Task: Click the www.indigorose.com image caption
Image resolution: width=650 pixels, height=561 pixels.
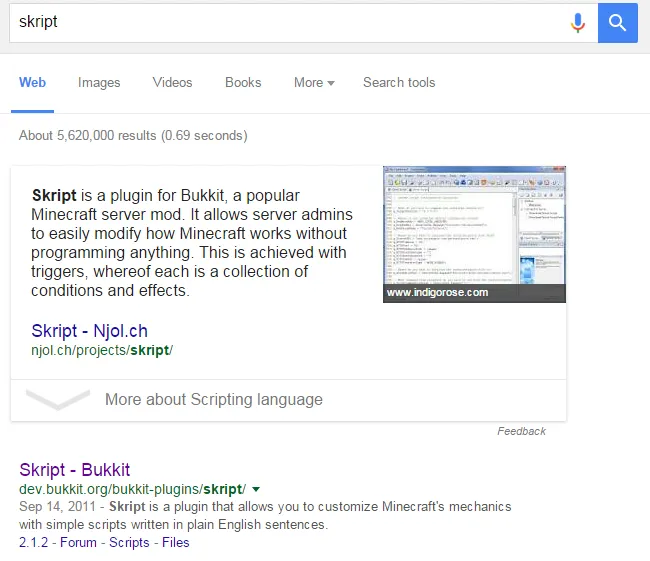Action: [437, 292]
